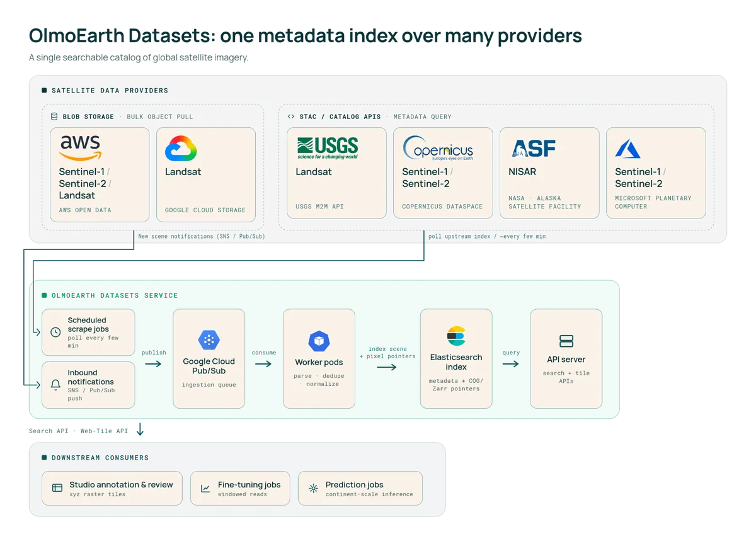Click the Copernicus logo
This screenshot has width=756, height=539.
click(438, 149)
